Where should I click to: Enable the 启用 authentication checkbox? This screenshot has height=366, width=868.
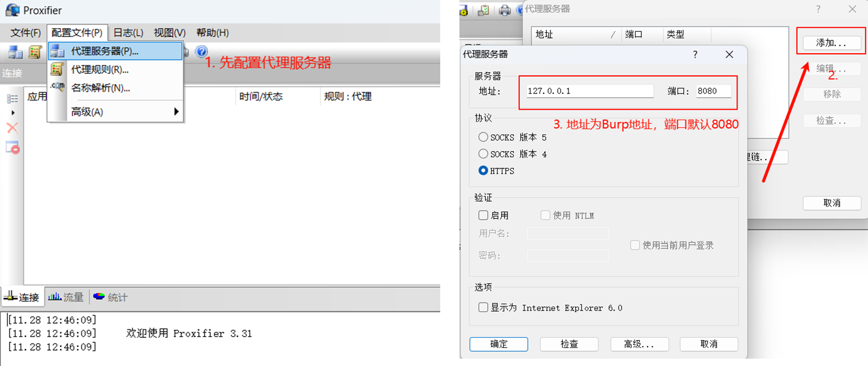click(483, 216)
